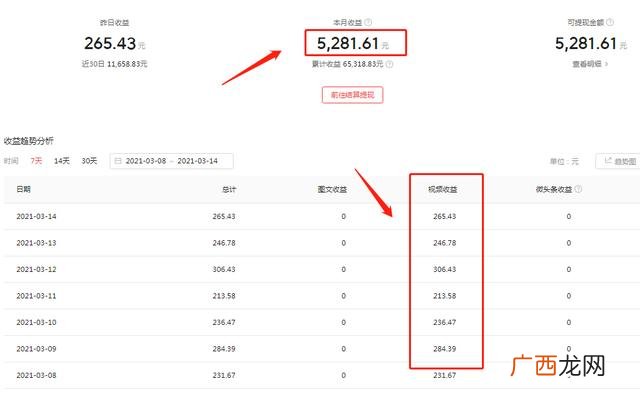This screenshot has width=640, height=394.
Task: Click the 昨日收益 amount 265.43
Action: pos(110,43)
